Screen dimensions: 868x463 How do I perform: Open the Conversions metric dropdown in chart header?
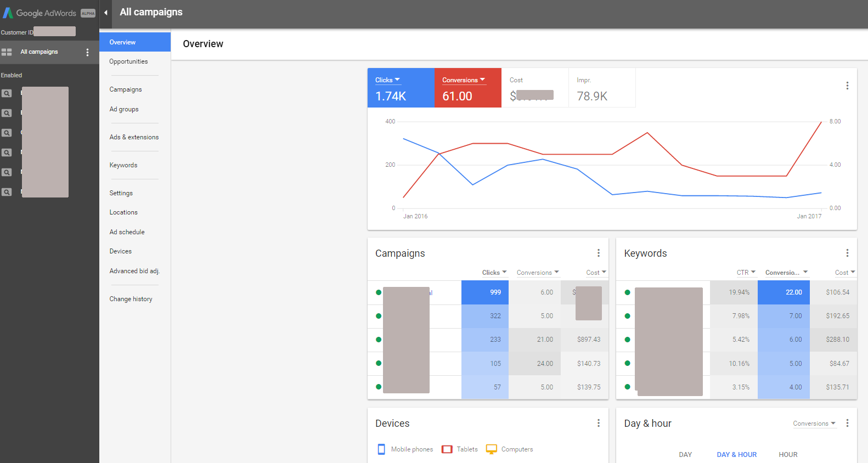464,80
